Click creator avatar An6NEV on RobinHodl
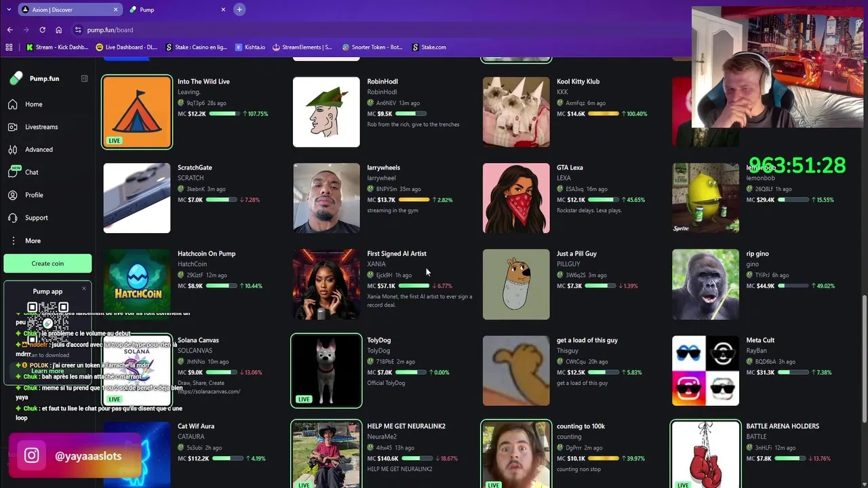The image size is (868, 488). (371, 103)
